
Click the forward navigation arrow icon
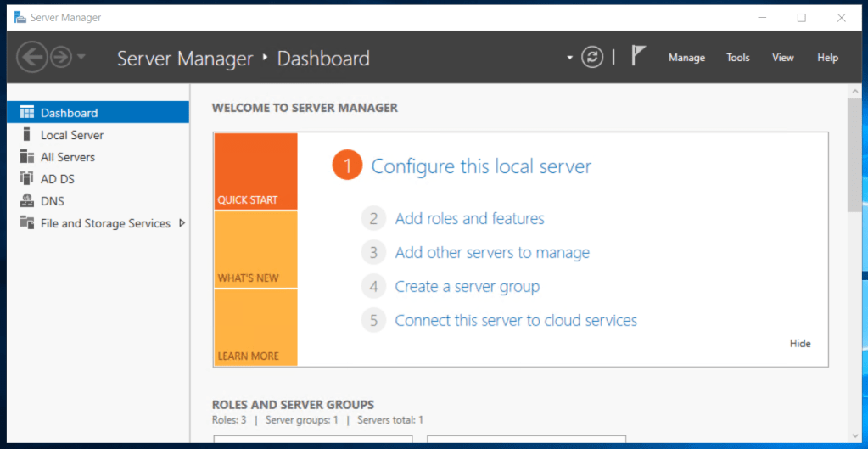pos(61,57)
